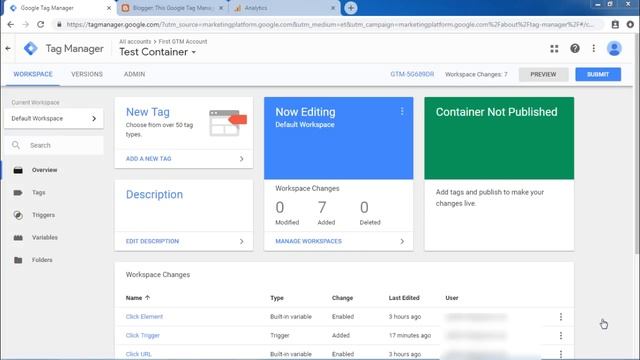Viewport: 640px width, 360px height.
Task: Click the New Tag illustration icon
Action: tap(227, 123)
